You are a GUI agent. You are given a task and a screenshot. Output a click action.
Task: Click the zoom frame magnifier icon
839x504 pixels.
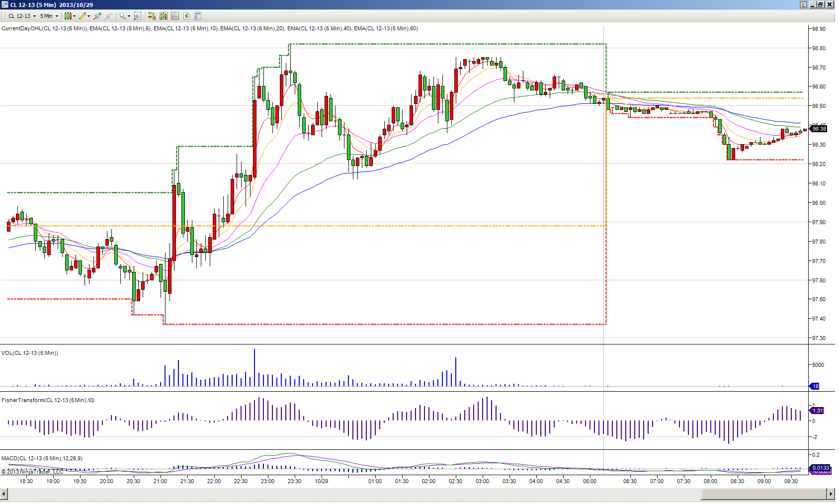point(138,16)
